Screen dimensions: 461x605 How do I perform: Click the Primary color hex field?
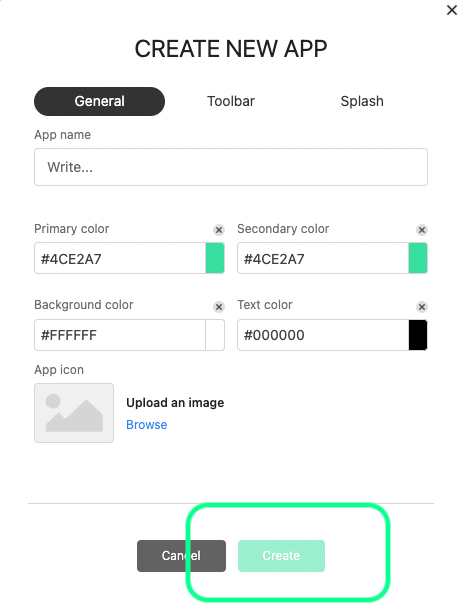pyautogui.click(x=120, y=258)
